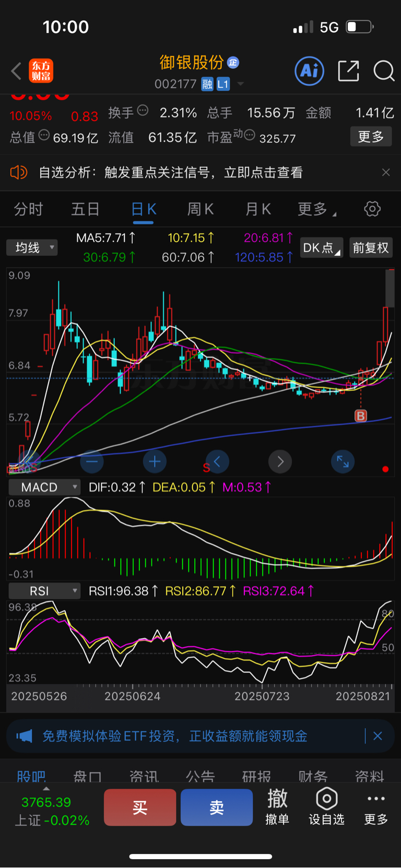Tap the L1 level badge
The width and height of the screenshot is (401, 868).
[x=223, y=84]
